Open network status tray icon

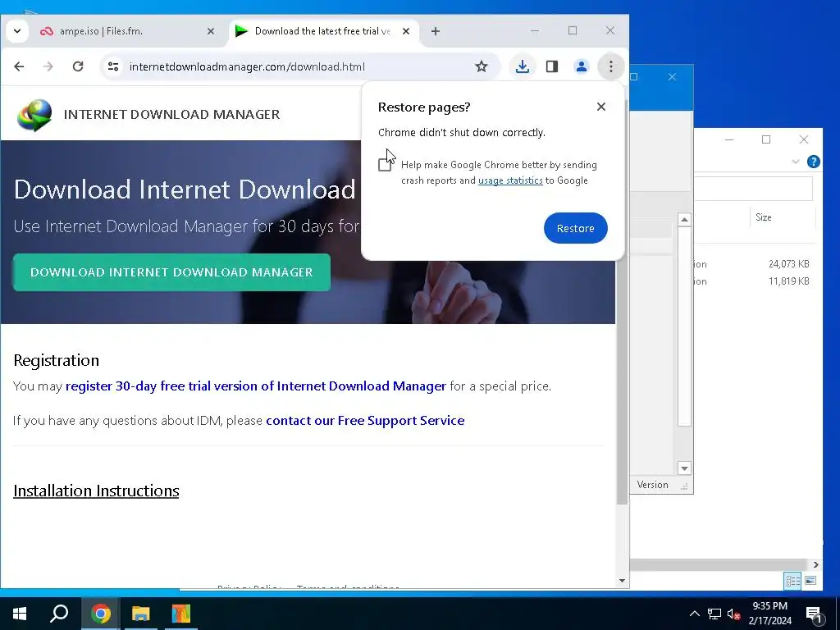(714, 614)
